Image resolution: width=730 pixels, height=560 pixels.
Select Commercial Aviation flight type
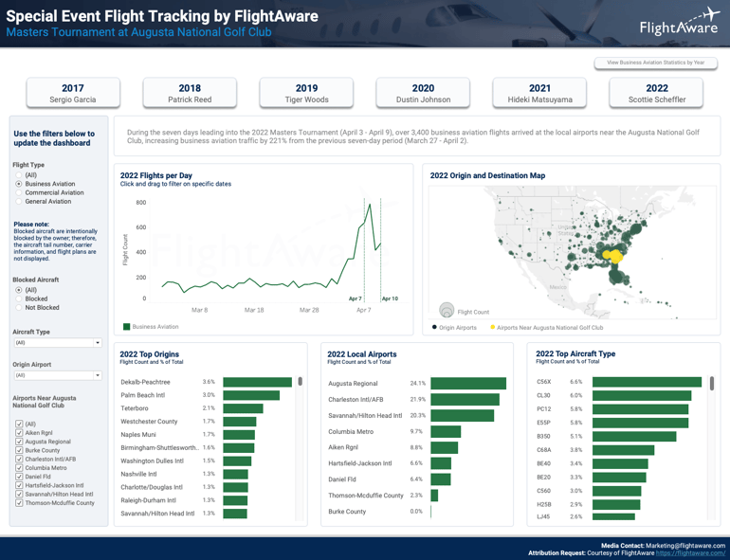point(19,192)
